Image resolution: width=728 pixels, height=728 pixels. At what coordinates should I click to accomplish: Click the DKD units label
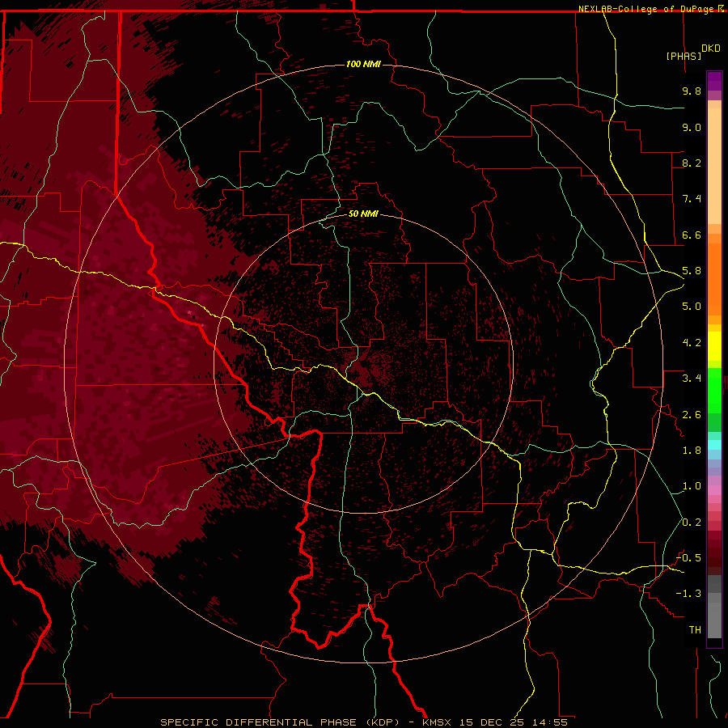(711, 49)
